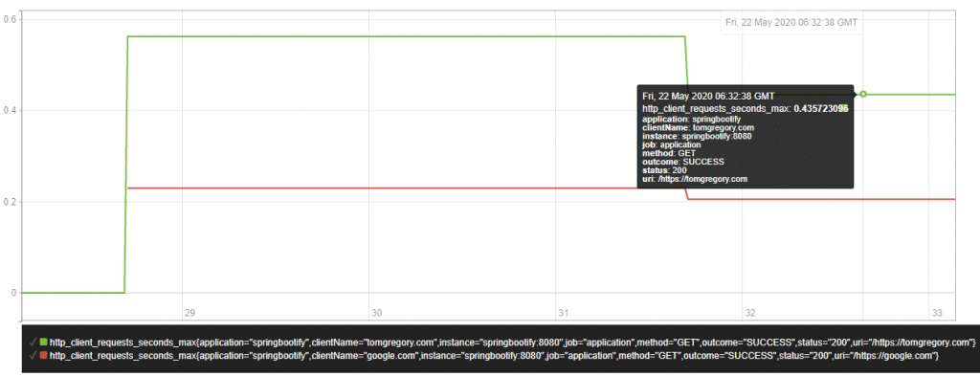Click the tooltip value 0.435723096

(820, 108)
